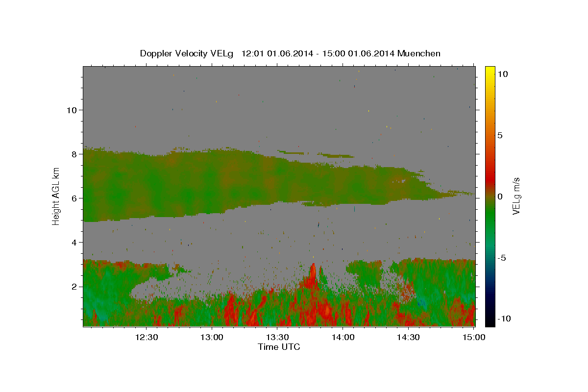Click the 'Muenchen' station name in title
The image size is (588, 392).
(419, 53)
